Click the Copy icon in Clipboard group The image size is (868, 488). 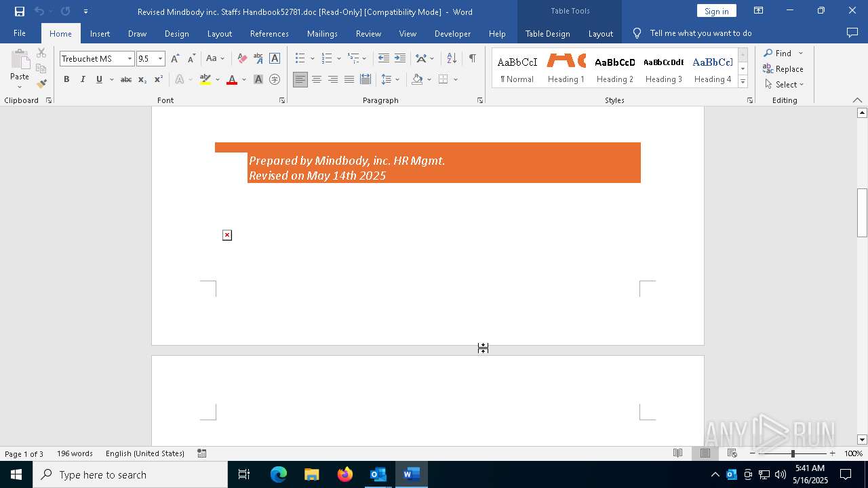(41, 68)
